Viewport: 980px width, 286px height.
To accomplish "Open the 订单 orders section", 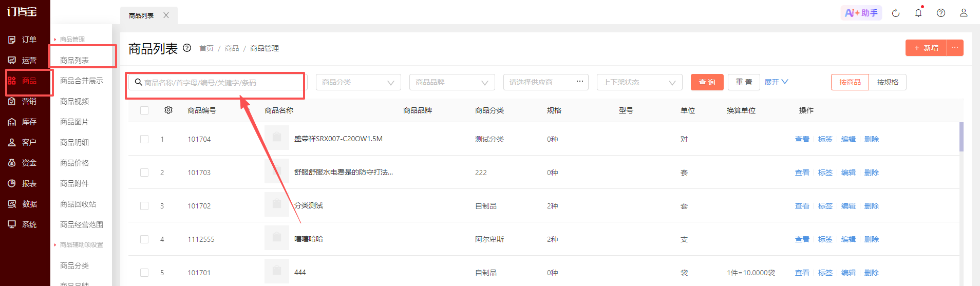I will pos(23,40).
